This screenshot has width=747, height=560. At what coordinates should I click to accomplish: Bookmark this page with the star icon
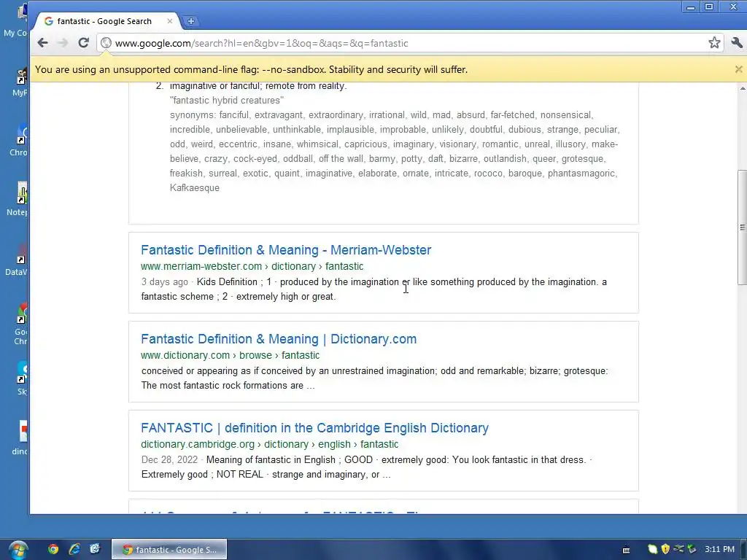tap(714, 43)
